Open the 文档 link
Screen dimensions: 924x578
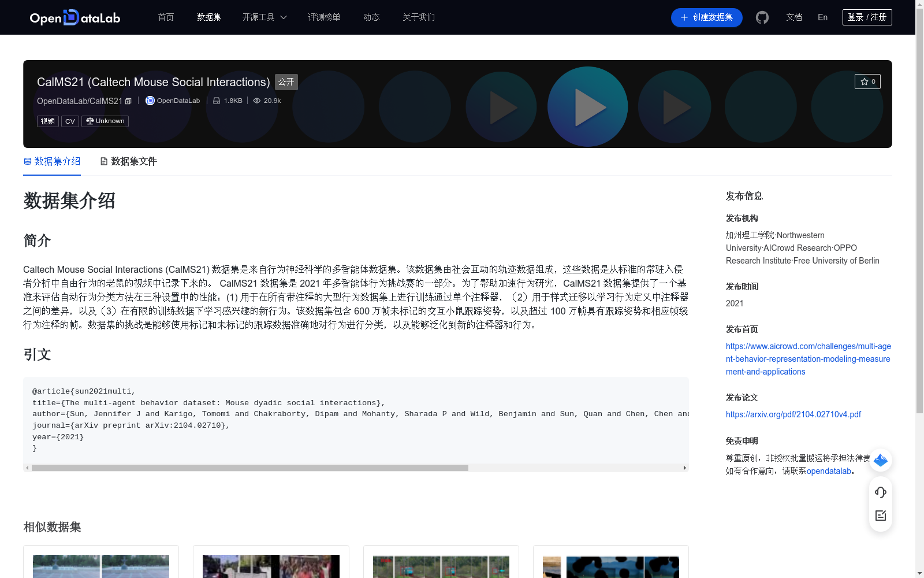pos(794,17)
